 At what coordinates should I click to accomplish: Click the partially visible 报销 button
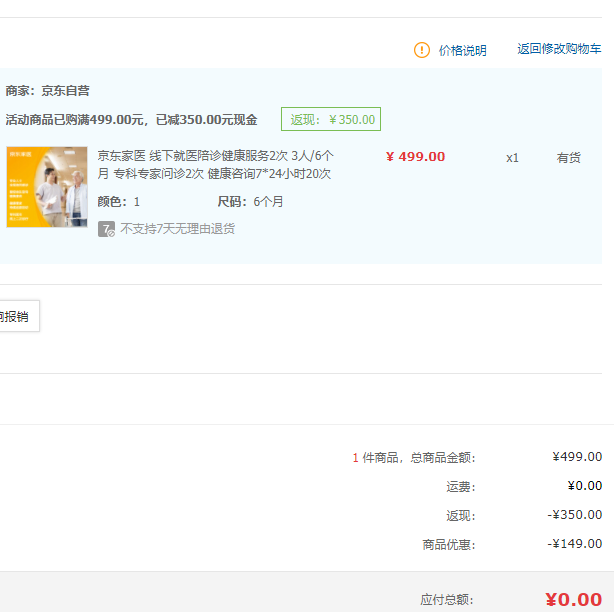[19, 316]
